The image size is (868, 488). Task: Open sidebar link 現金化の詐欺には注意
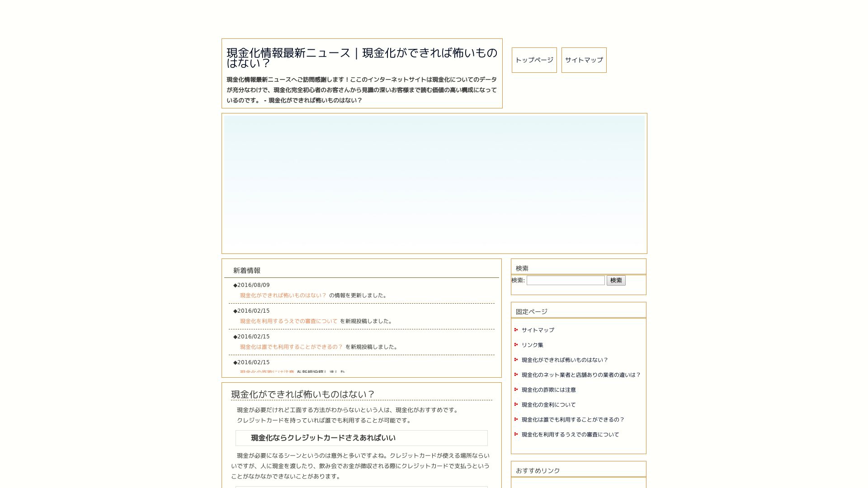[548, 390]
